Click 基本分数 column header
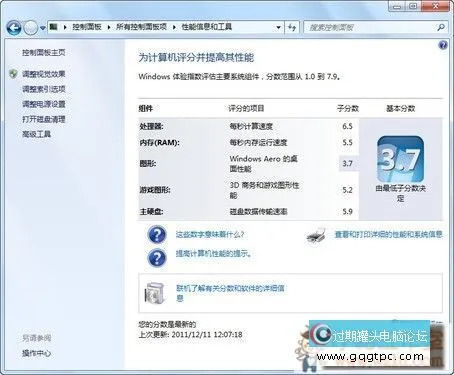 click(x=401, y=108)
